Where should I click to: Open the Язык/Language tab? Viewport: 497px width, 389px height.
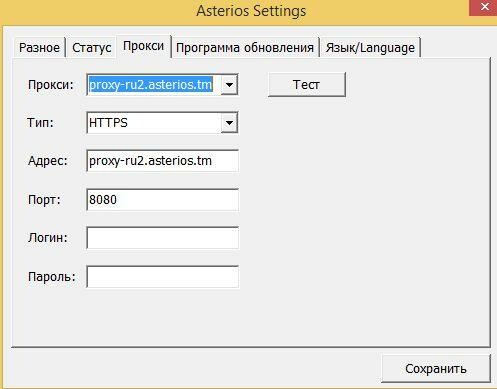point(370,48)
